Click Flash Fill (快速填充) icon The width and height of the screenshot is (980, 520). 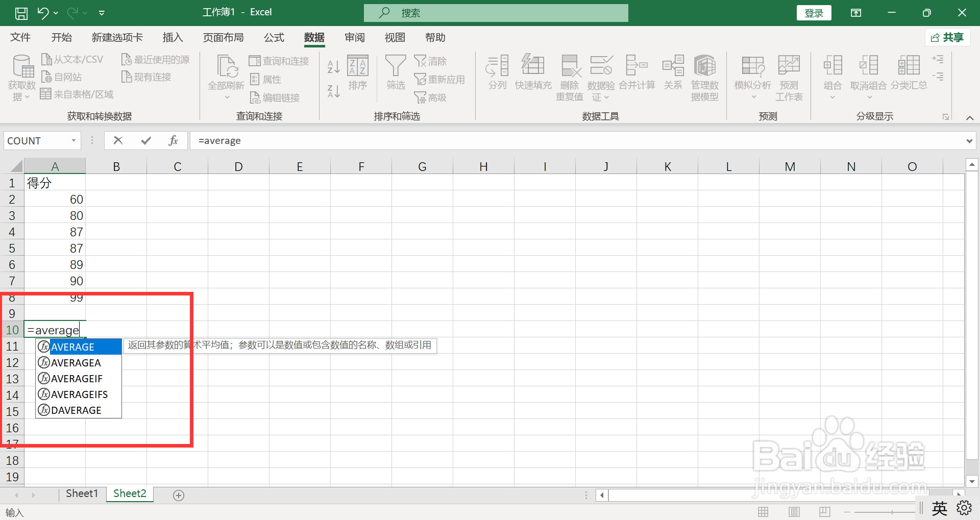pyautogui.click(x=533, y=65)
